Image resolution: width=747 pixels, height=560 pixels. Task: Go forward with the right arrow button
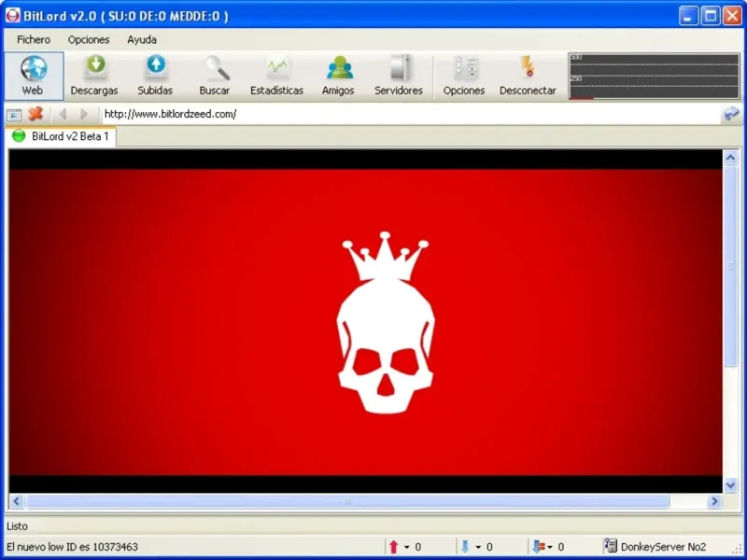[84, 114]
